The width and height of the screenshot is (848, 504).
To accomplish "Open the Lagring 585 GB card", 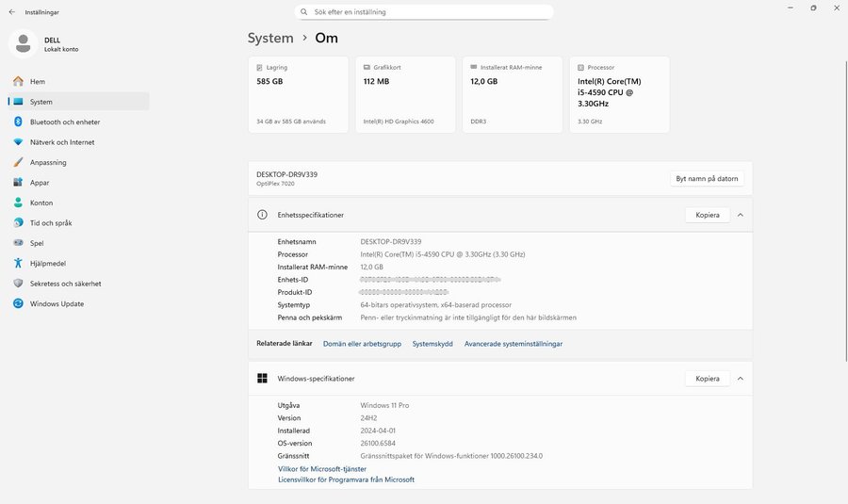I will pos(302,94).
